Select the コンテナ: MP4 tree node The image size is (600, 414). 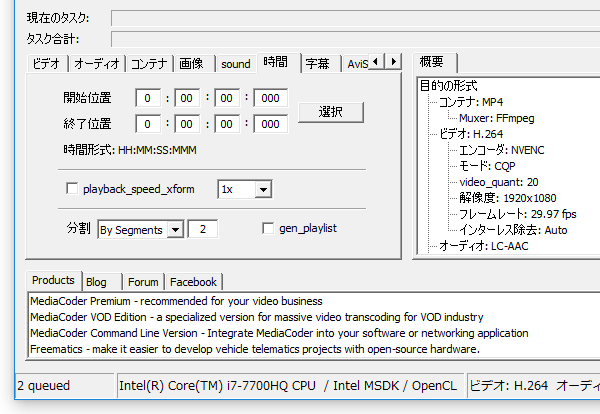471,102
